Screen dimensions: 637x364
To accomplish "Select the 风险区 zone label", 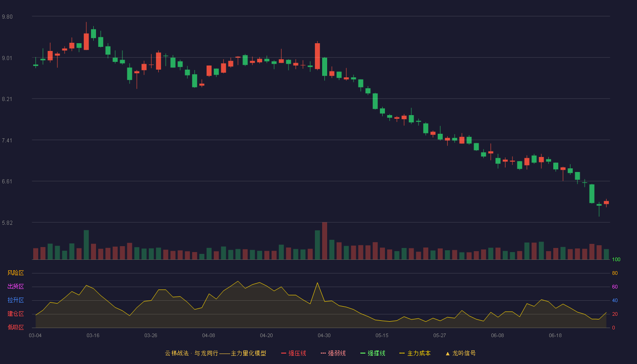I will (x=15, y=273).
